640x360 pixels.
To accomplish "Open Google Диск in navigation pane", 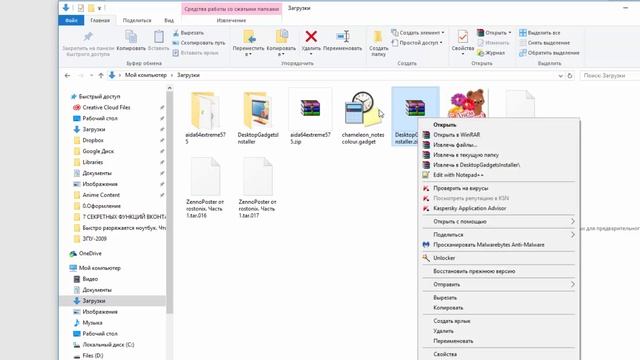I will 98,151.
